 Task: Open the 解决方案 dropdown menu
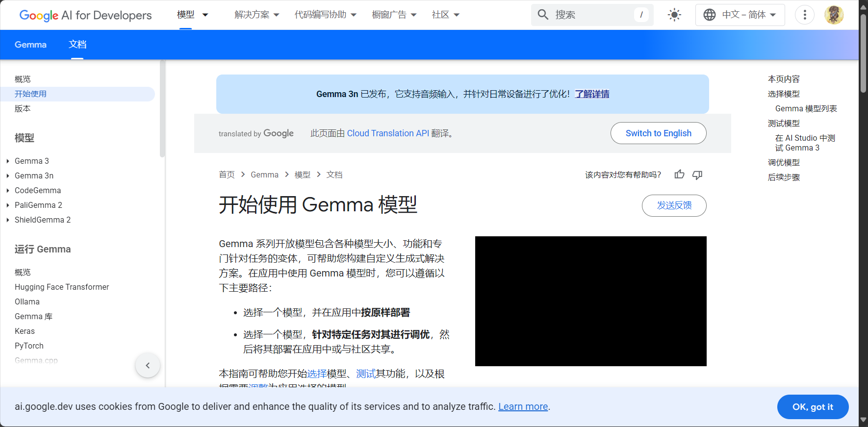tap(257, 15)
